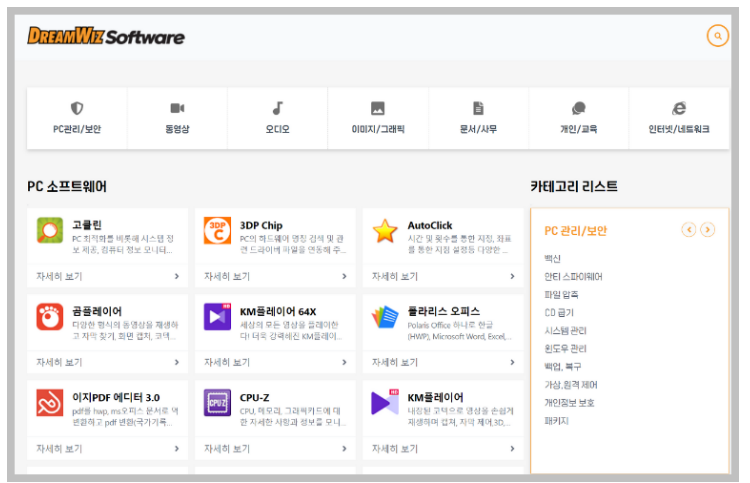Open 자세히 보기 text under CPU-Z
The height and width of the screenshot is (483, 750).
(227, 449)
